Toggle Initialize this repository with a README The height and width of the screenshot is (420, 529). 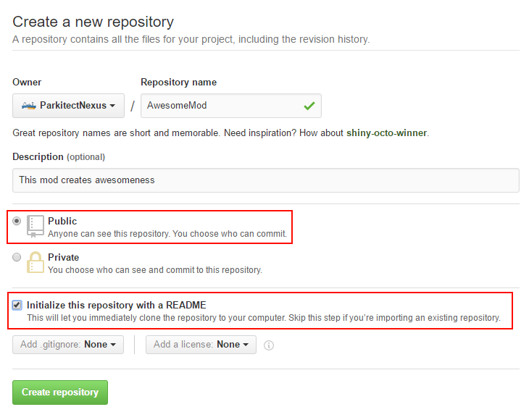point(17,305)
